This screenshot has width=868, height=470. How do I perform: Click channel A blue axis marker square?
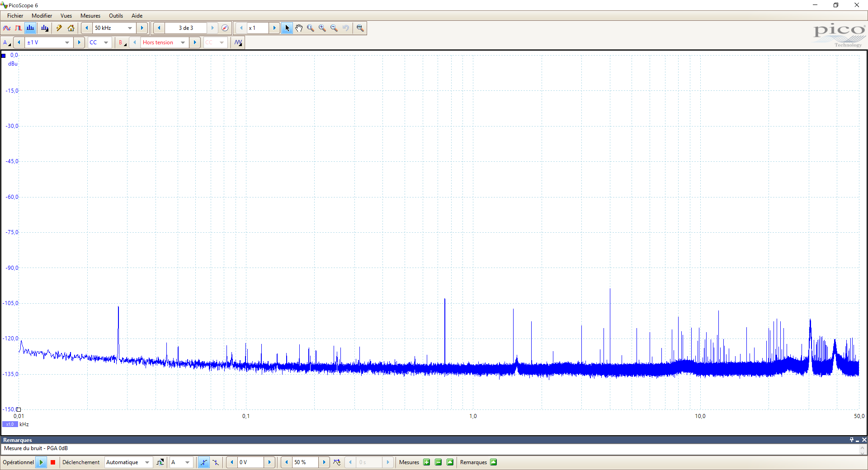(4, 56)
